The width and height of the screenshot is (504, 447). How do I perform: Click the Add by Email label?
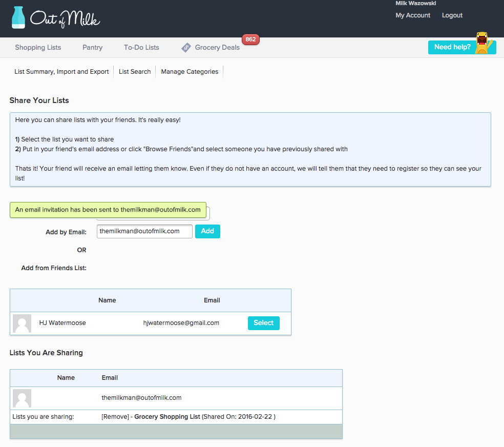pyautogui.click(x=66, y=232)
